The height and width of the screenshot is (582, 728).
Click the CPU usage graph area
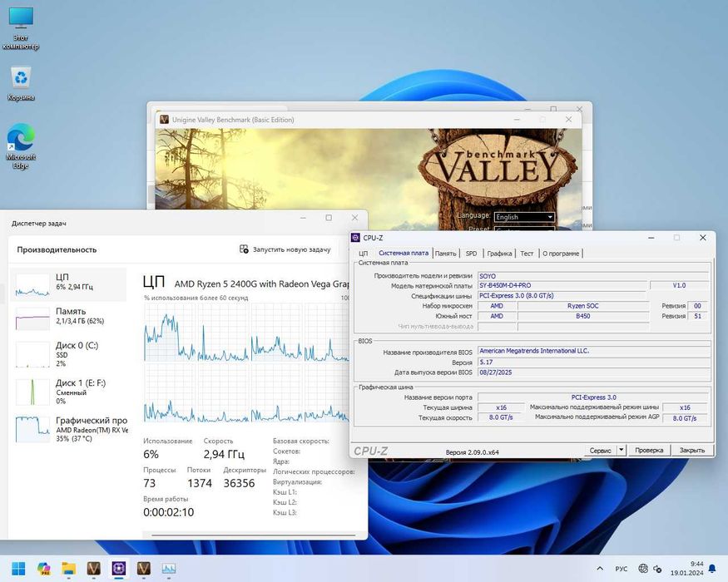coord(246,362)
